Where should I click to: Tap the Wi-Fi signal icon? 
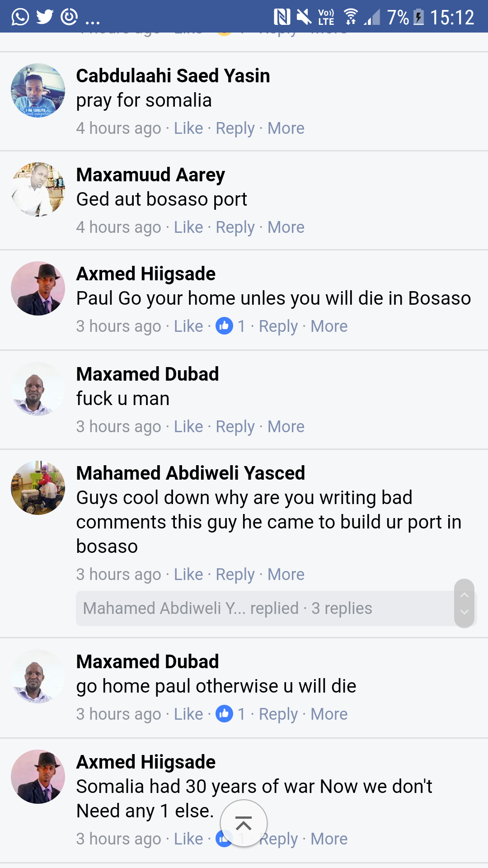click(351, 17)
